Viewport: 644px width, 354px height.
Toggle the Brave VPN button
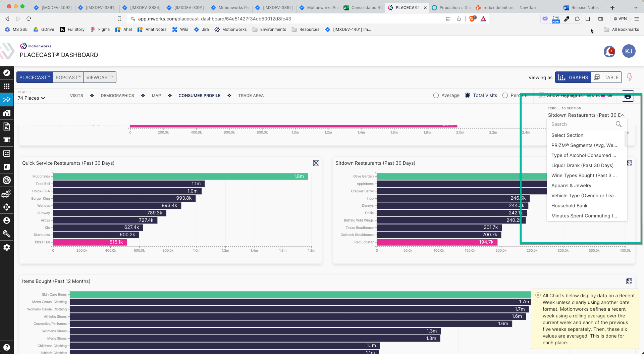(x=620, y=19)
